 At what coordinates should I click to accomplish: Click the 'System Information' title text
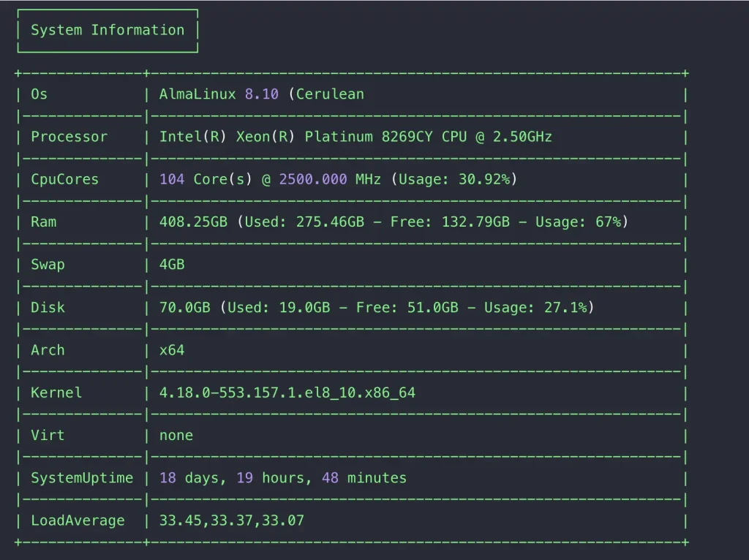[108, 30]
